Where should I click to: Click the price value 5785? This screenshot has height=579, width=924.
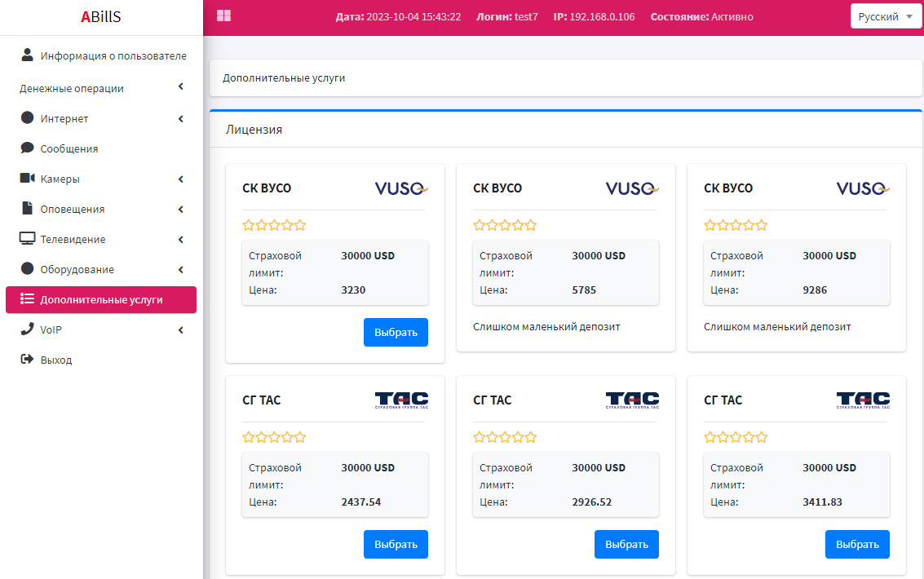pyautogui.click(x=584, y=289)
